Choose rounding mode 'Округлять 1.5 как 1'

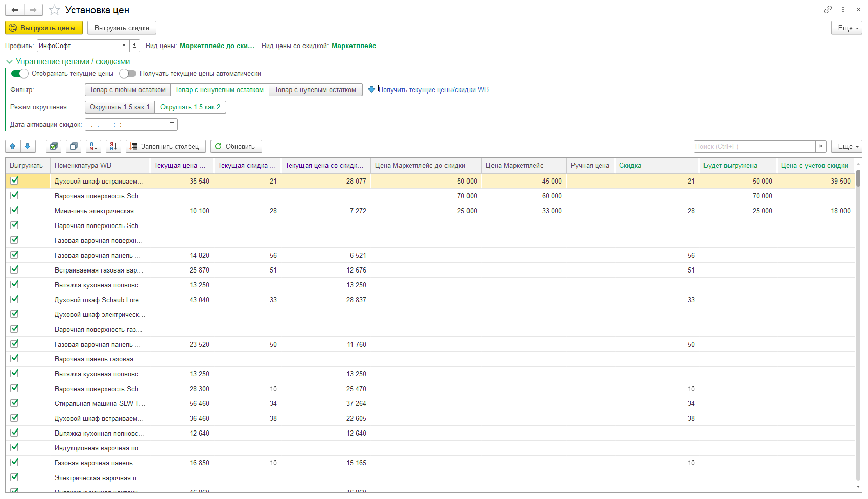click(120, 107)
